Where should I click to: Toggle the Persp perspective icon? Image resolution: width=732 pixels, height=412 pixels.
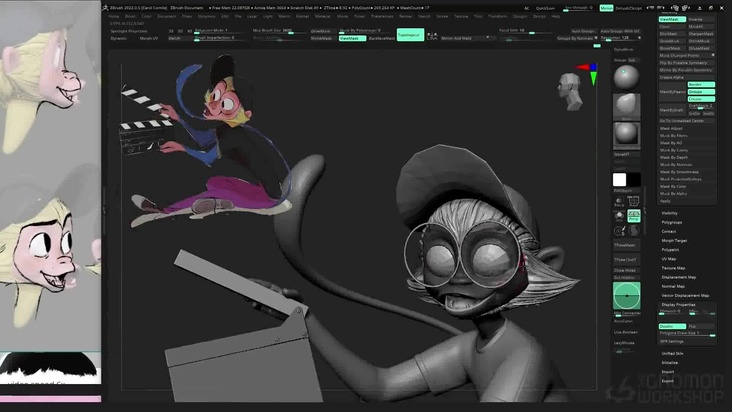pos(633,216)
